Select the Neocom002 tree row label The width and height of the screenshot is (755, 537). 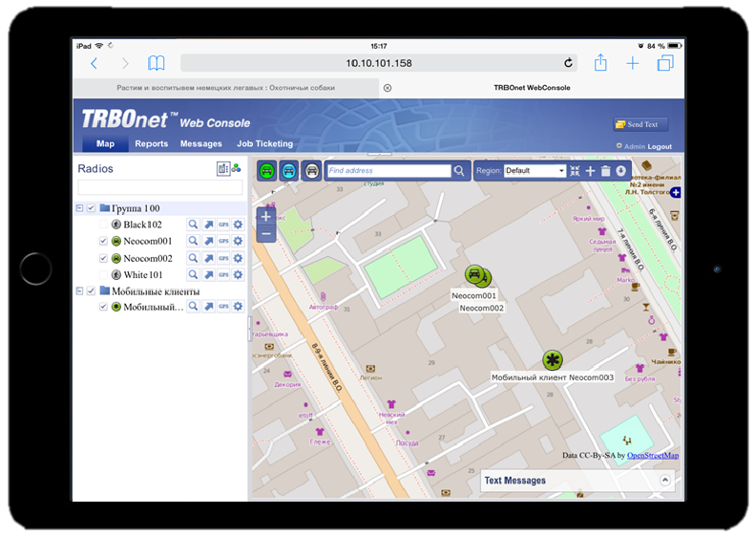point(148,258)
